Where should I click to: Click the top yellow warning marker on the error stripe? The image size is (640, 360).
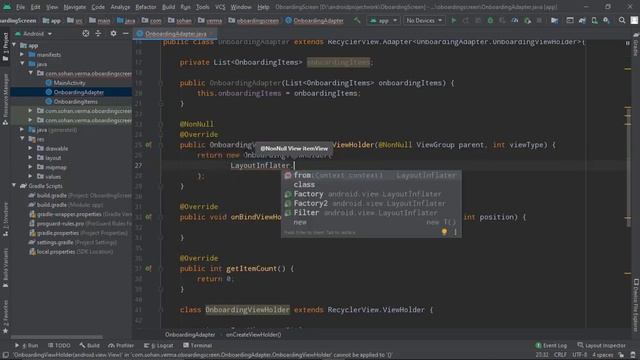point(628,69)
